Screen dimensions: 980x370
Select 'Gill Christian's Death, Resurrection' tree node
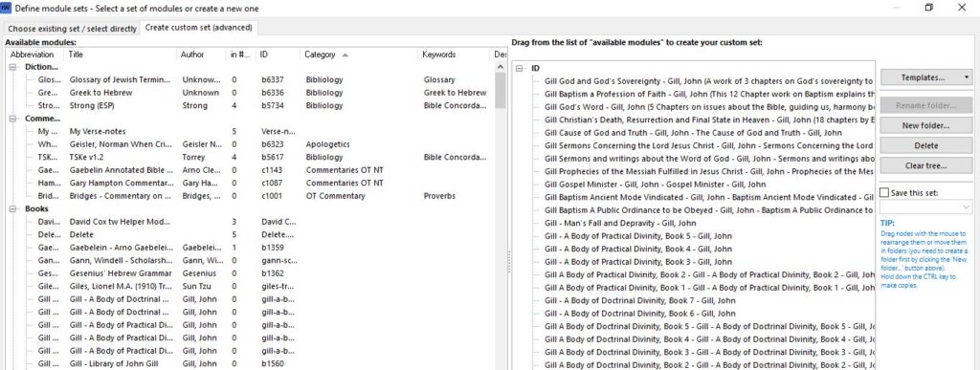pyautogui.click(x=709, y=120)
